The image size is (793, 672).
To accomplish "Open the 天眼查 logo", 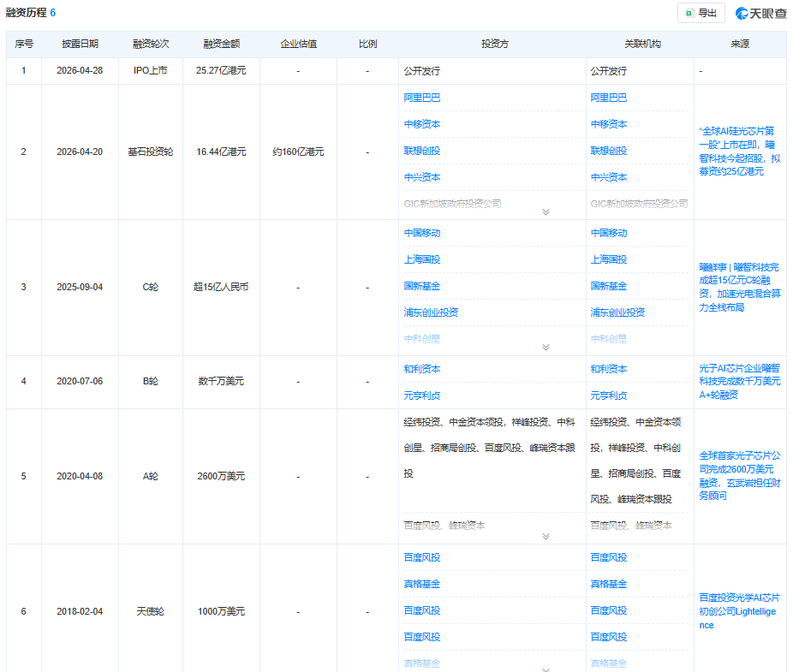I will pyautogui.click(x=761, y=13).
